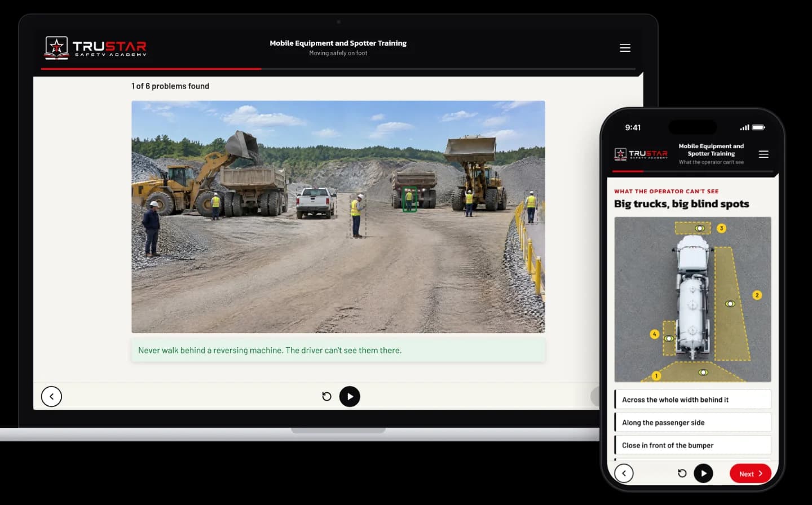Tap numbered marker 1 on the blind-spot diagram
Screen dimensions: 812x505
(x=656, y=376)
